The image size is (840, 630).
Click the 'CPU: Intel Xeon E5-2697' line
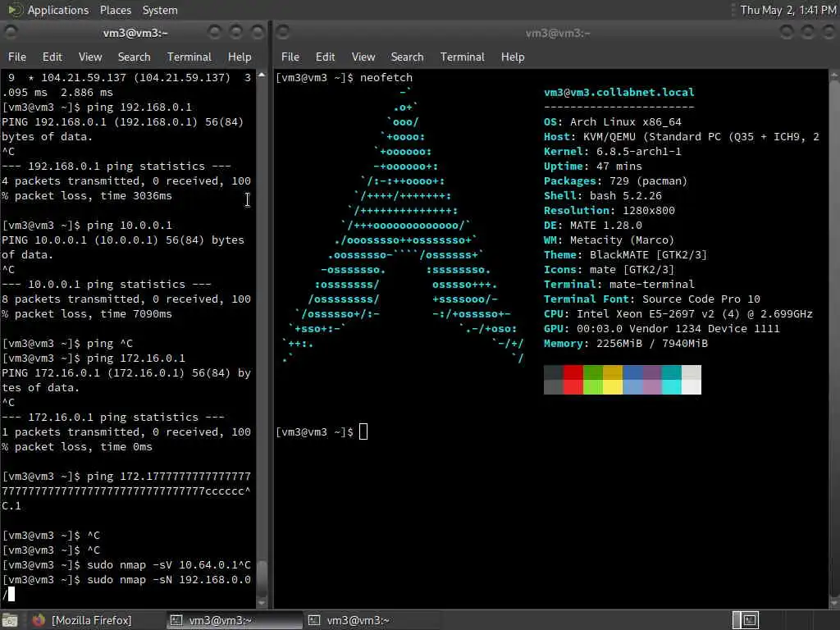coord(678,314)
